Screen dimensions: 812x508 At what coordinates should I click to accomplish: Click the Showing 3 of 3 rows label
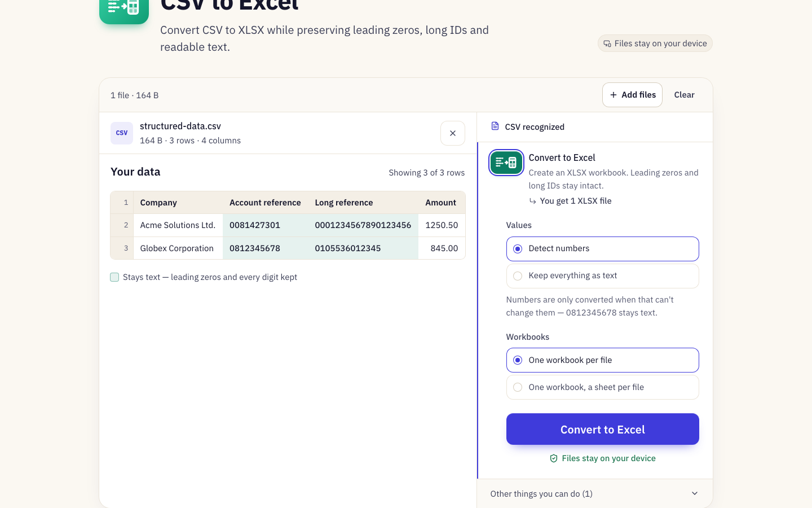(427, 173)
